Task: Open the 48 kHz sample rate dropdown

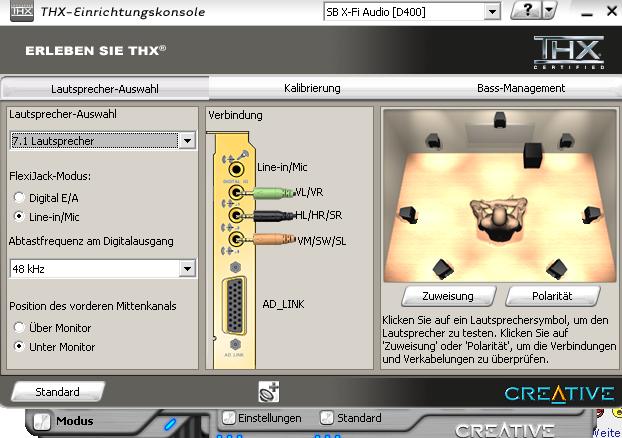Action: (187, 269)
